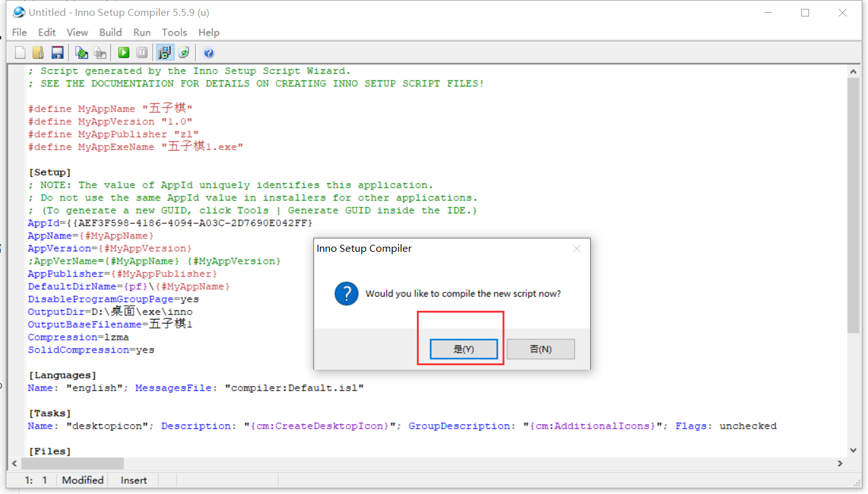Click the left arrow of the horizontal scrollbar
The width and height of the screenshot is (868, 494).
tap(15, 464)
